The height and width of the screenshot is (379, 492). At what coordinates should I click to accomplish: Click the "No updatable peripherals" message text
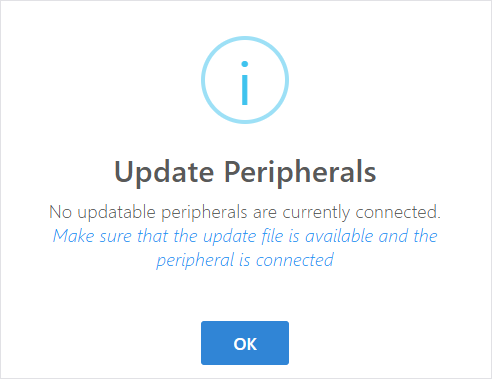(245, 212)
